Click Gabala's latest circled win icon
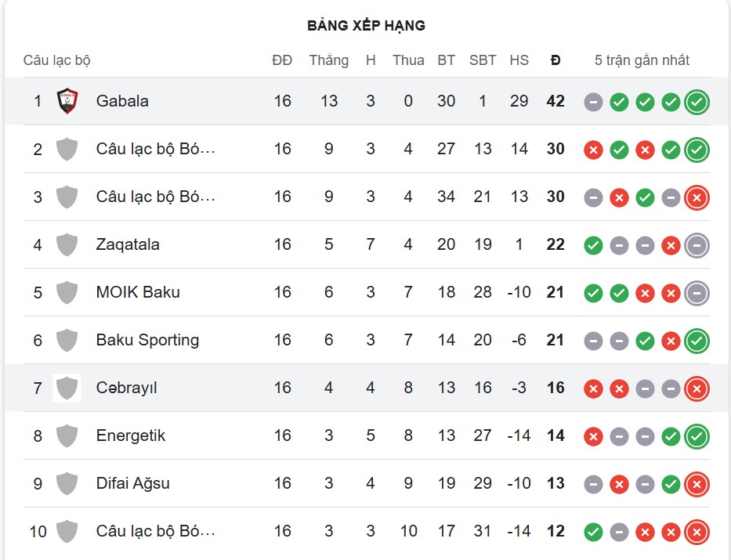Image resolution: width=731 pixels, height=560 pixels. coord(696,102)
